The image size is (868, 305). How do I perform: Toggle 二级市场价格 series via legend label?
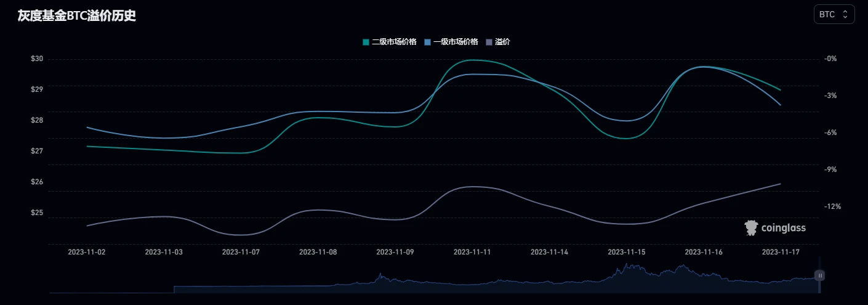(x=394, y=42)
